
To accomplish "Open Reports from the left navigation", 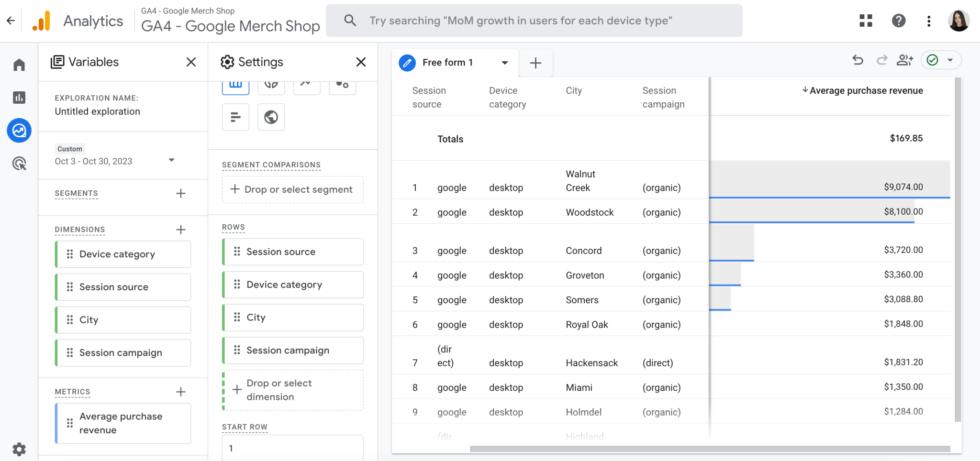I will point(19,97).
